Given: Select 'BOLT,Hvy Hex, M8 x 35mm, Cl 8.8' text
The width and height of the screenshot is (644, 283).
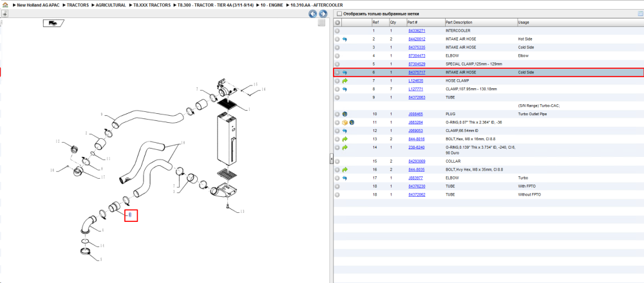Looking at the screenshot, I should [475, 169].
